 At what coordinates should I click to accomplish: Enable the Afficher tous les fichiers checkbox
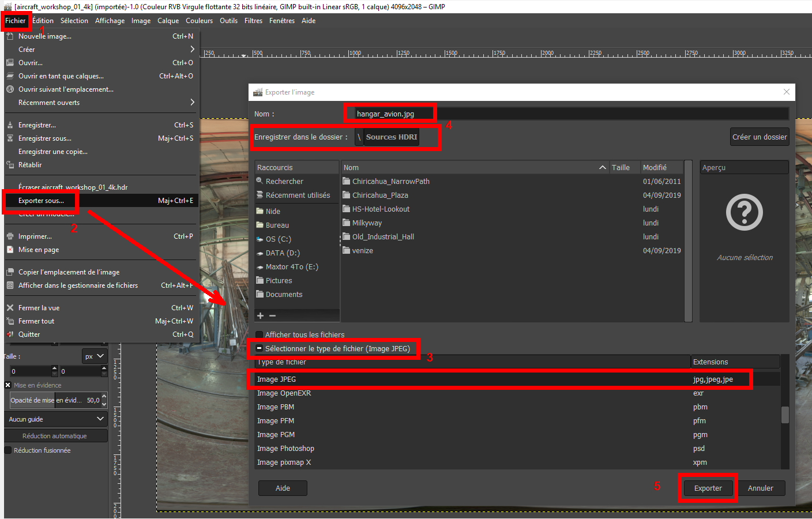click(x=260, y=334)
